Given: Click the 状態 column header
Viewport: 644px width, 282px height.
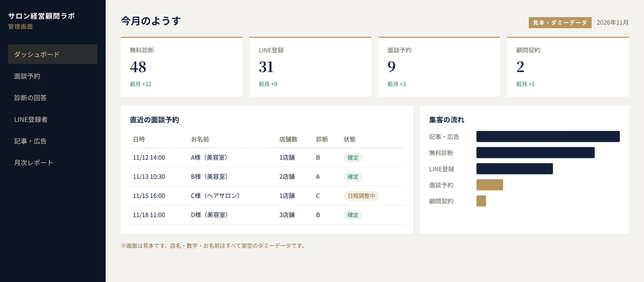Looking at the screenshot, I should (x=349, y=139).
